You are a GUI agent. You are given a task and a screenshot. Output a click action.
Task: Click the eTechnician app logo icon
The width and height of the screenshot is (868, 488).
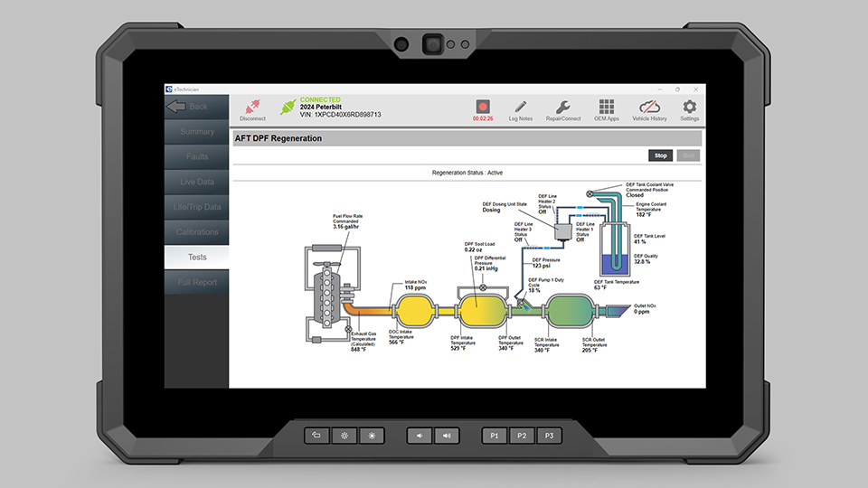coord(169,89)
